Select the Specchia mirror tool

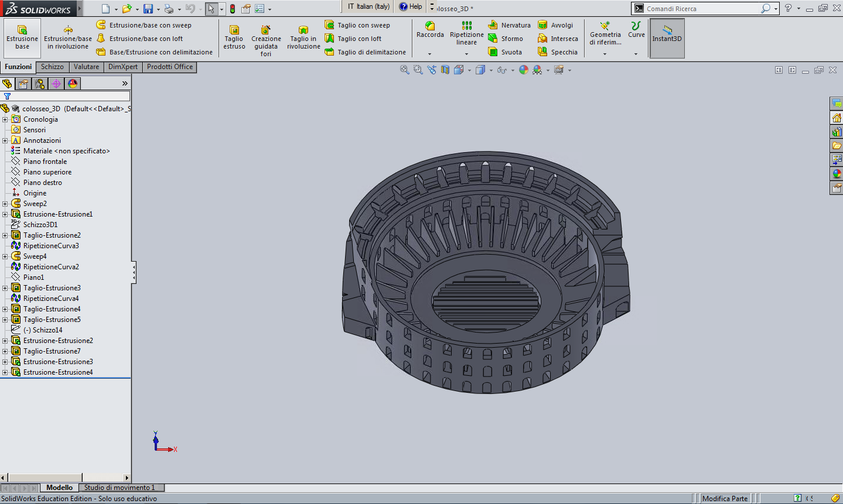[558, 52]
